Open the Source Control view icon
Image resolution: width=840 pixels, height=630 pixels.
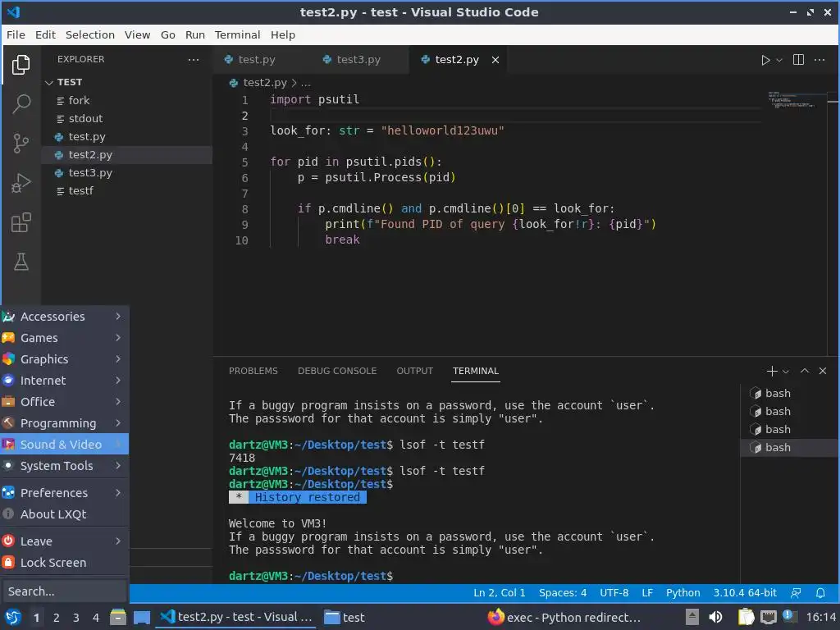tap(21, 143)
